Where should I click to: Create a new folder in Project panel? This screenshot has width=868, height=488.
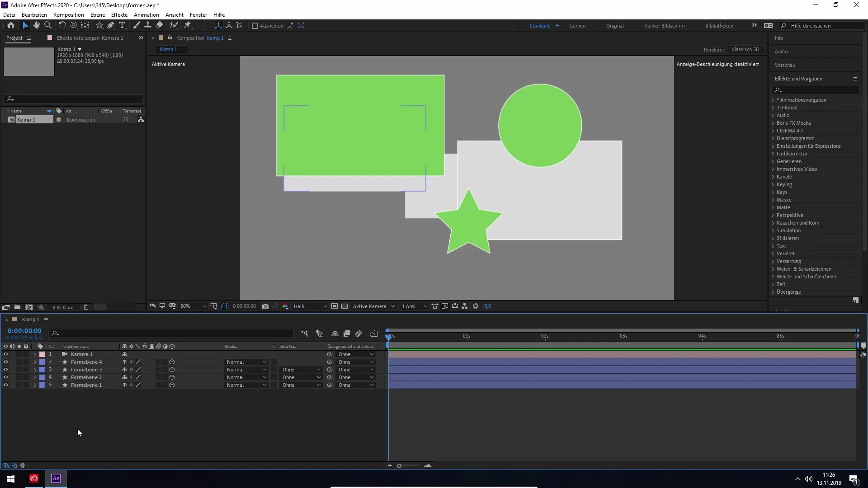tap(17, 307)
